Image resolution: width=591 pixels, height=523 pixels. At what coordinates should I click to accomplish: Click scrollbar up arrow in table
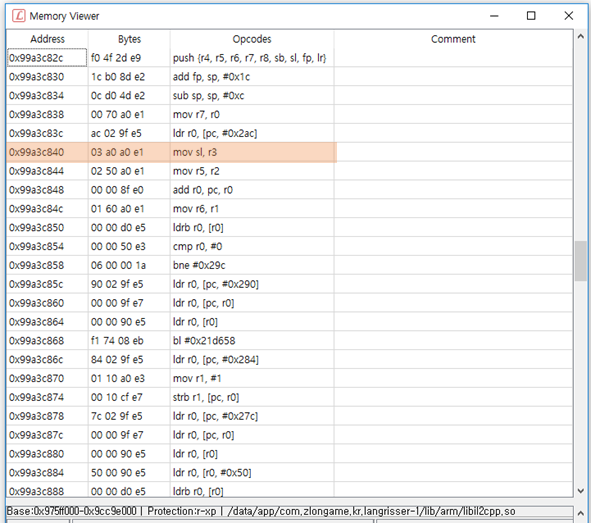580,37
